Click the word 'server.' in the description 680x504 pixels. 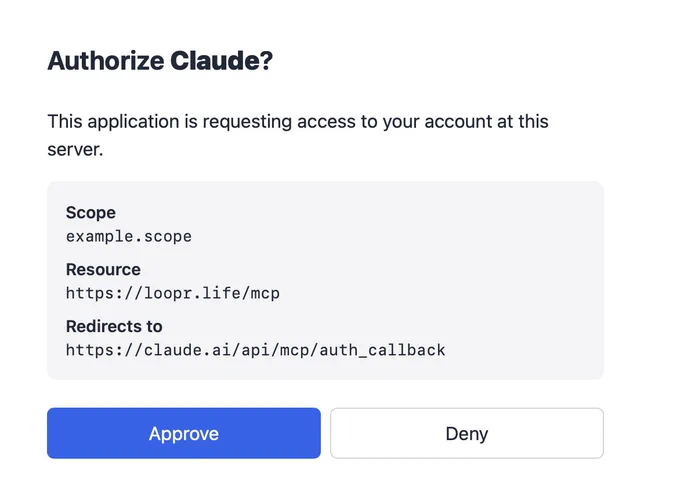pyautogui.click(x=75, y=150)
